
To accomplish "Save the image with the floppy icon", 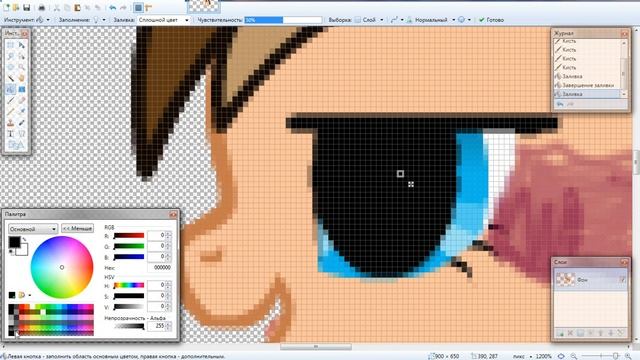I will coord(27,7).
